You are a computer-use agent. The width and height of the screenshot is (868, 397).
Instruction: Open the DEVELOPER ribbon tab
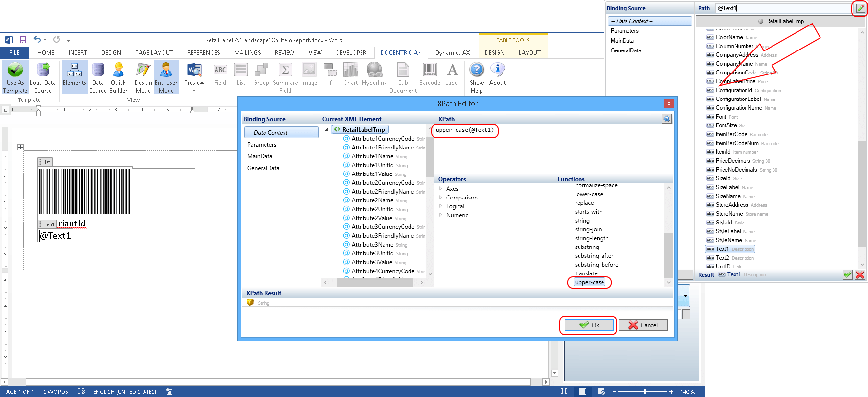point(351,53)
